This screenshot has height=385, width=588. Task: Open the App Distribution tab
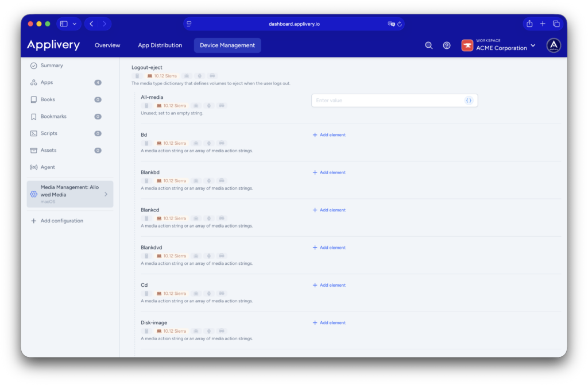160,45
